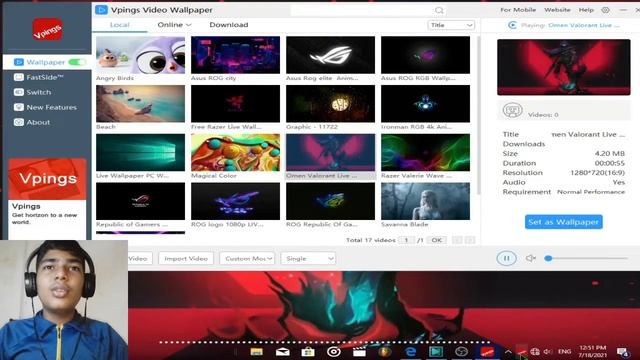Toggle the Wallpaper on/off switch
Viewport: 640px width, 360px height.
77,62
